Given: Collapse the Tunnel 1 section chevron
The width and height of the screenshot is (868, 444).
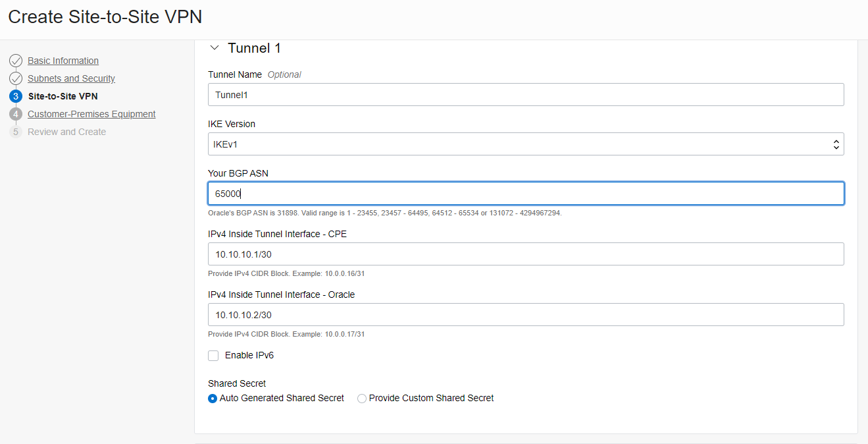Looking at the screenshot, I should (x=214, y=48).
